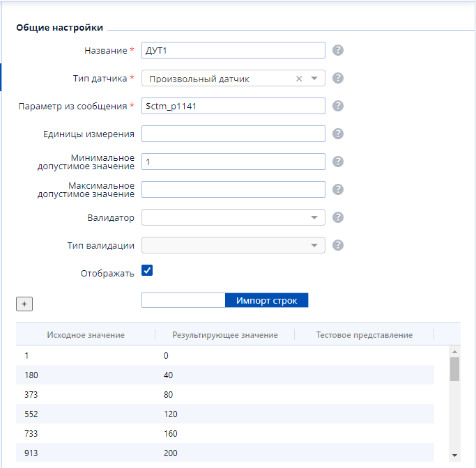Open the Тип валидации dropdown

click(233, 245)
